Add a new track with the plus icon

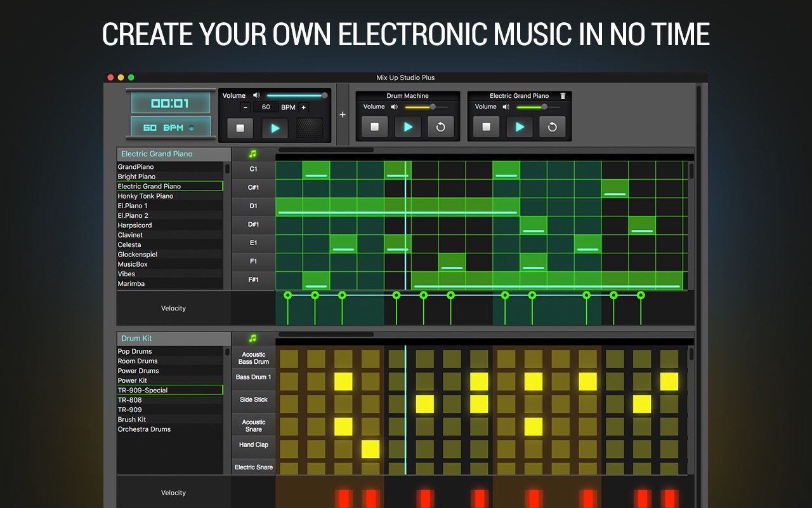[x=343, y=115]
